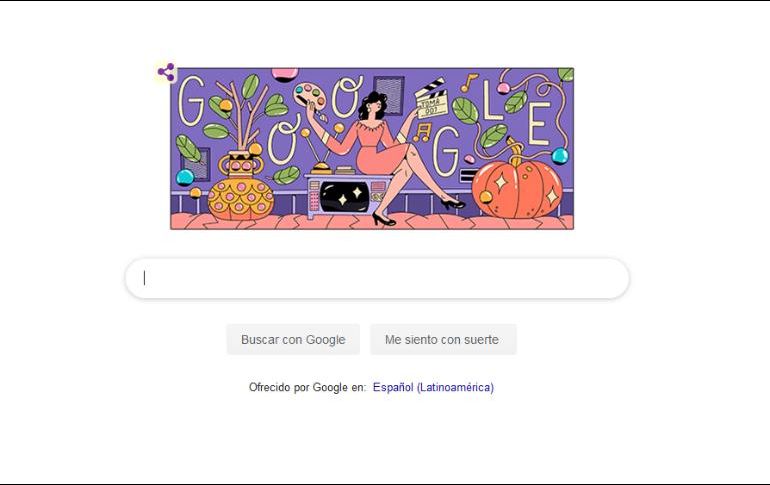This screenshot has height=485, width=770.
Task: Click the Me siento con suerte button
Action: 443,339
